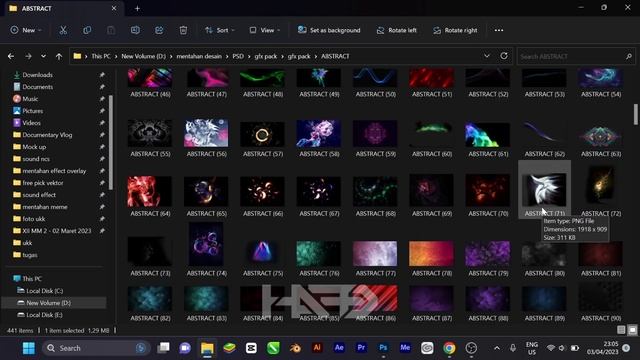The image size is (640, 360).
Task: Select New Volume (D:) in sidebar
Action: tap(48, 303)
